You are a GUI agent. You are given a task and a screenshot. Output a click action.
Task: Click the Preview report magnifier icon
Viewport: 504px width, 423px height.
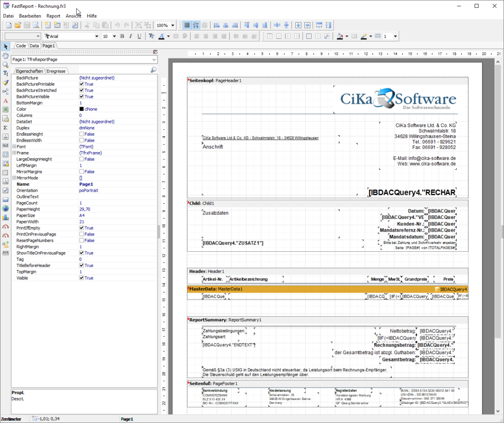pyautogui.click(x=36, y=25)
